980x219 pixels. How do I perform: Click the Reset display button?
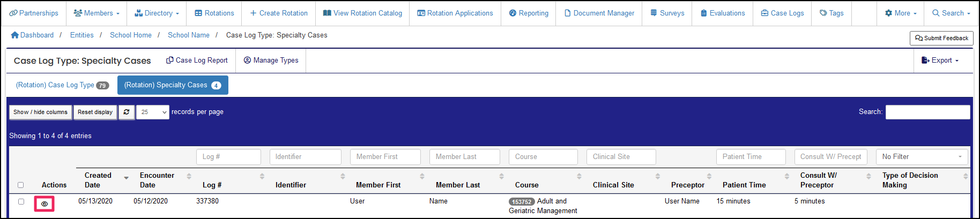tap(95, 112)
